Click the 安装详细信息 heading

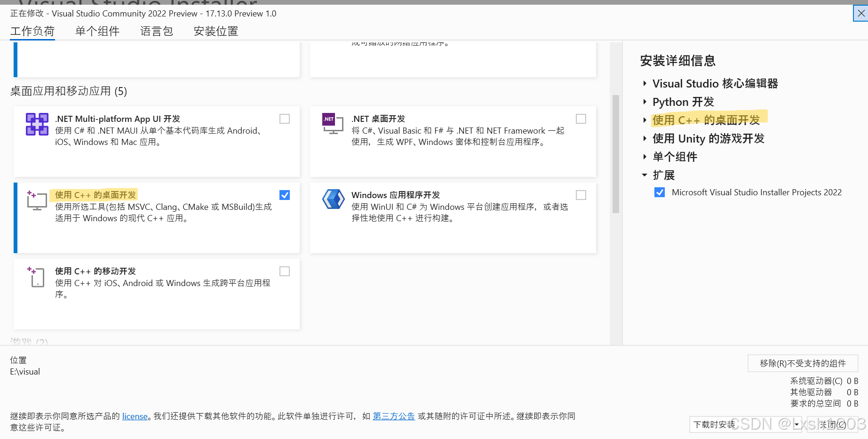coord(678,61)
